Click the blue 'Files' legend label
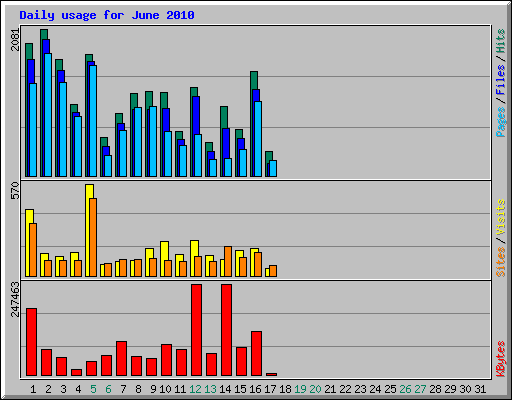 coord(500,80)
